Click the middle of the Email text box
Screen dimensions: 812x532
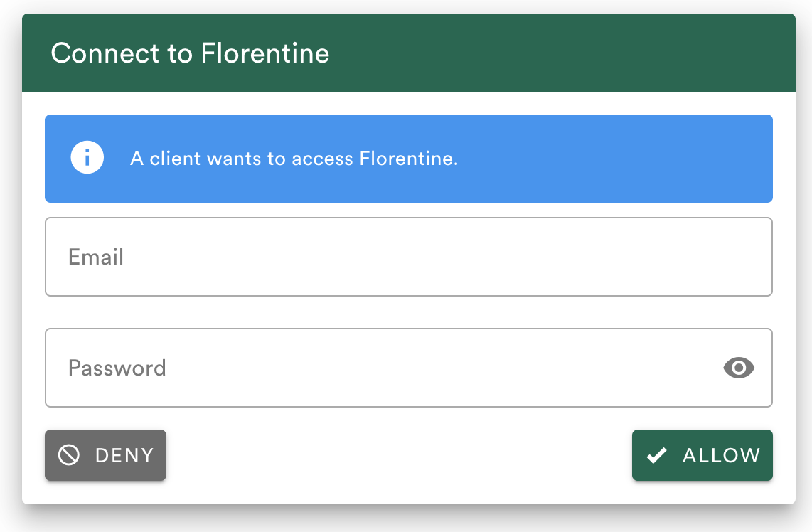[408, 257]
